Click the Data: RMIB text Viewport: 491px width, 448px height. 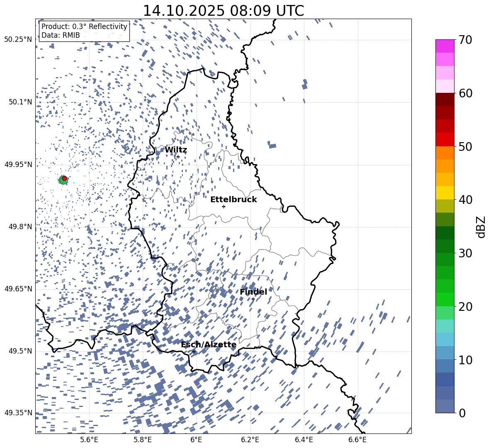[61, 35]
